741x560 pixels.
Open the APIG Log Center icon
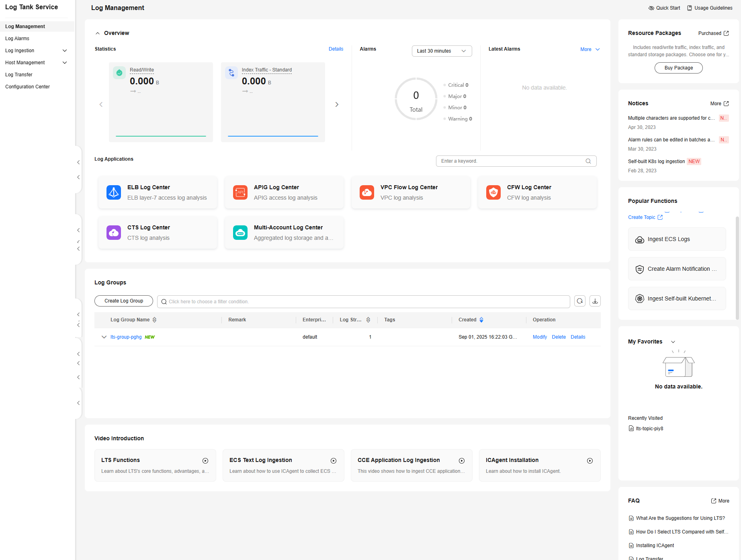coord(240,192)
